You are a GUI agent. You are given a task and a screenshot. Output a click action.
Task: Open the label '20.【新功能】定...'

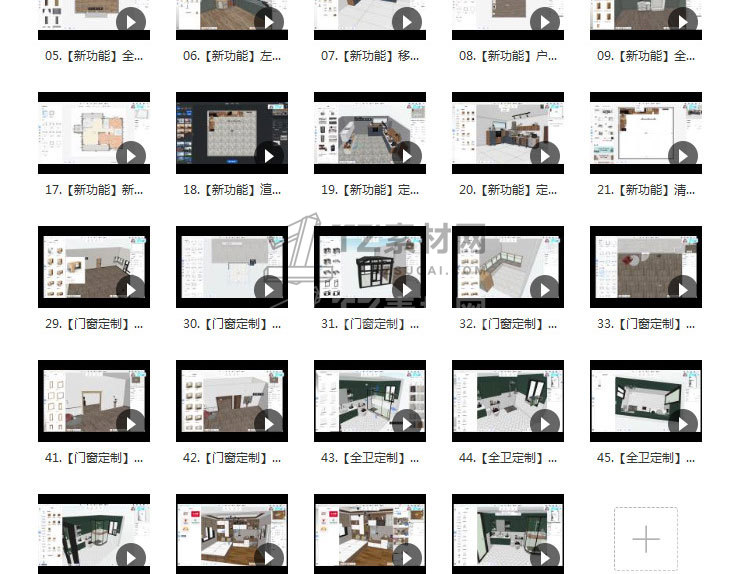click(508, 190)
